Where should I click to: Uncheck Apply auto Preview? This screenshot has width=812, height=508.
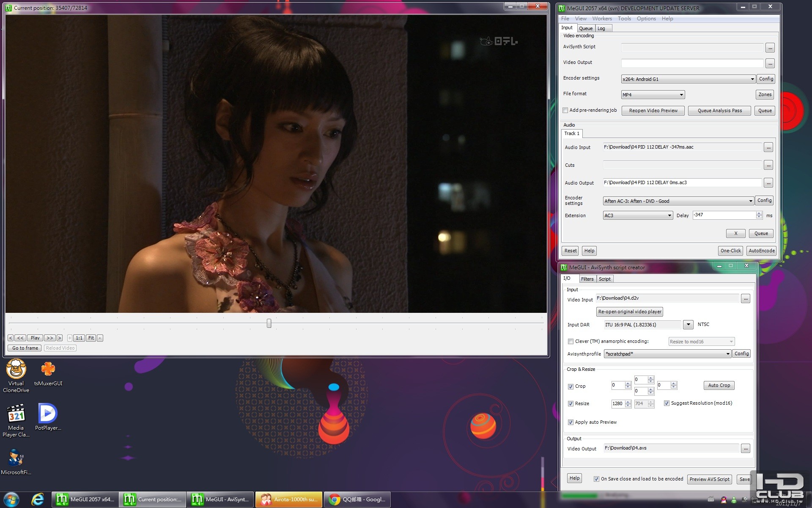pos(571,422)
